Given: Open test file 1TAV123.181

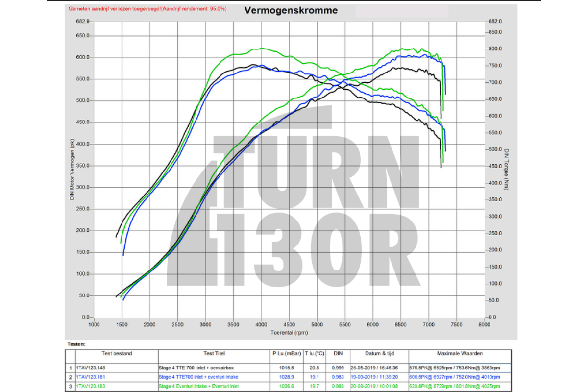Looking at the screenshot, I should coord(91,377).
